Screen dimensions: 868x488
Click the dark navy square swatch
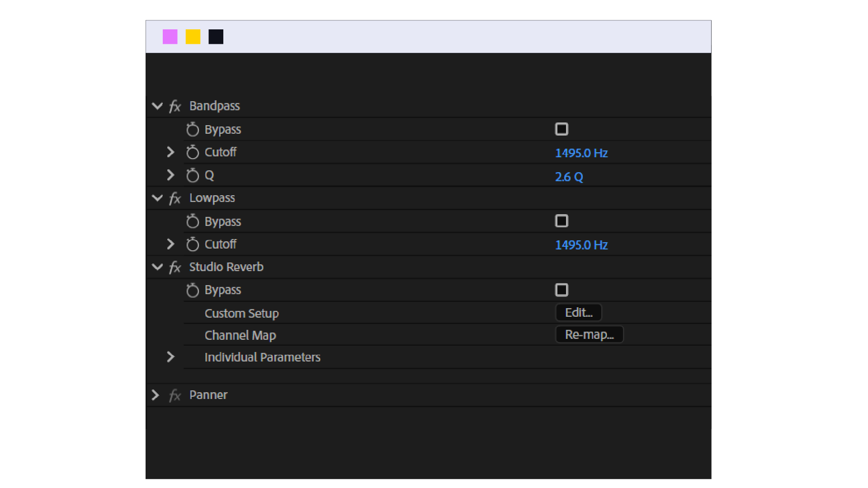click(216, 37)
